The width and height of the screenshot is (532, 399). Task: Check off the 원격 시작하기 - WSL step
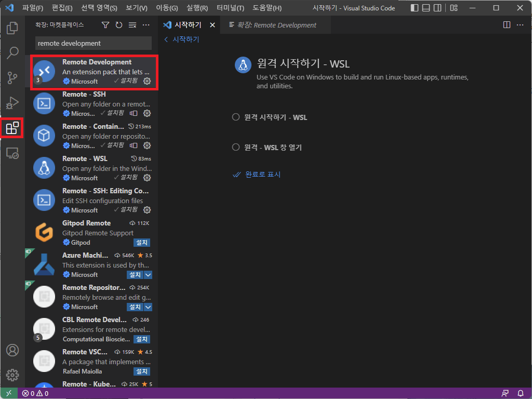pos(235,117)
